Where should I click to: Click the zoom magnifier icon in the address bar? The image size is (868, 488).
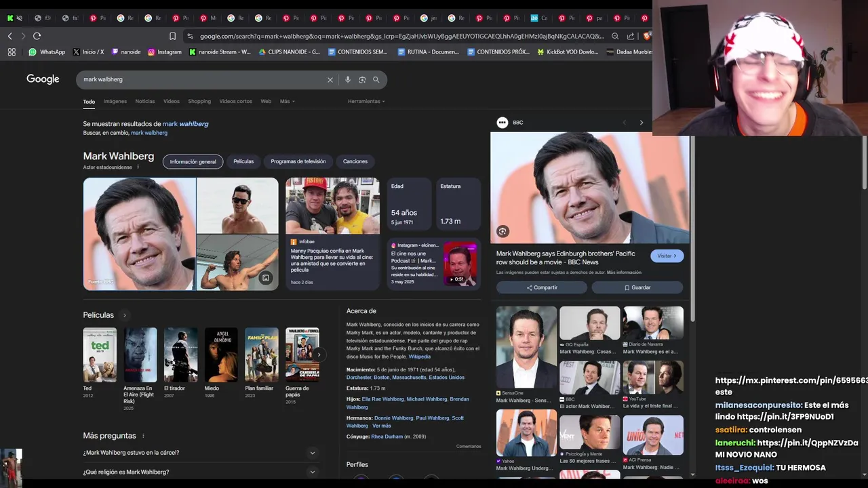[x=615, y=36]
